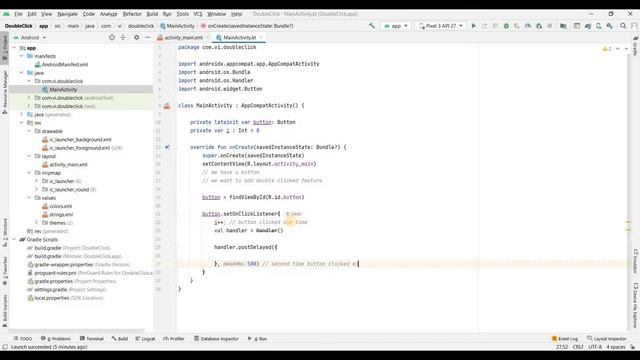Collapse the drawable folder
This screenshot has width=640, height=360.
tap(29, 131)
